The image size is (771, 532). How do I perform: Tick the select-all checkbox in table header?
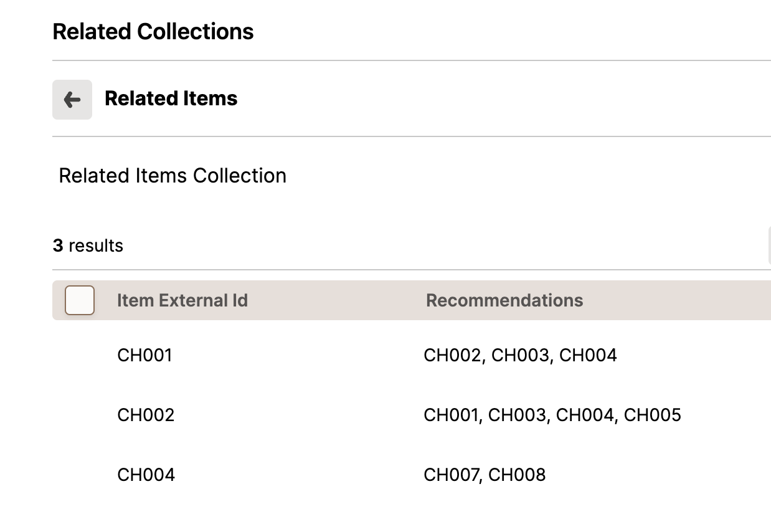pos(80,300)
